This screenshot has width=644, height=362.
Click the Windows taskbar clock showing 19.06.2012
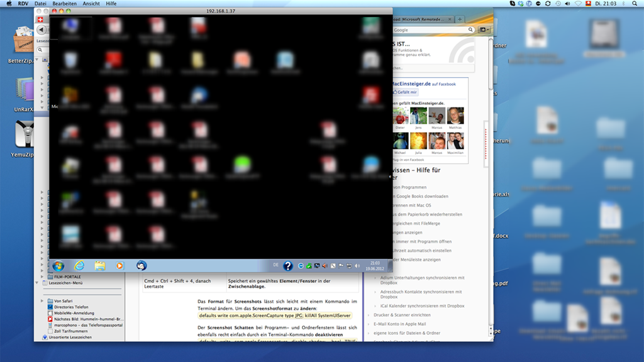[375, 266]
